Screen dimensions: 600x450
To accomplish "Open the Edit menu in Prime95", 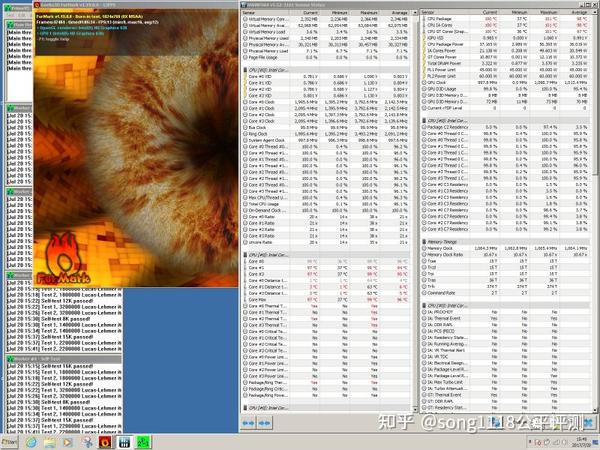I will tap(20, 15).
